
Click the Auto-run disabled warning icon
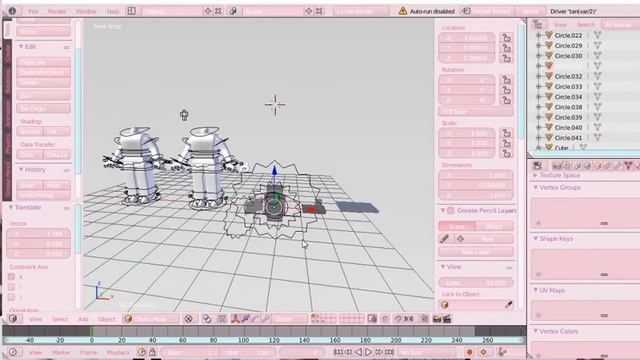point(403,11)
